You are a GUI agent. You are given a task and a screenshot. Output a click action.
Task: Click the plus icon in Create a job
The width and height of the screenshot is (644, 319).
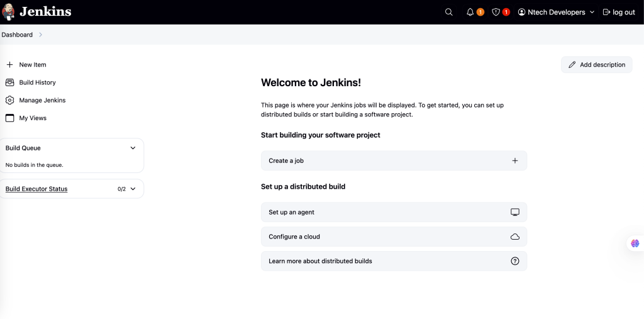click(515, 160)
